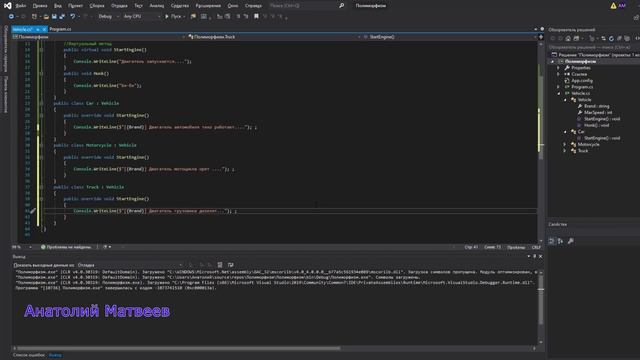Open the Анализ menu

pyautogui.click(x=157, y=6)
